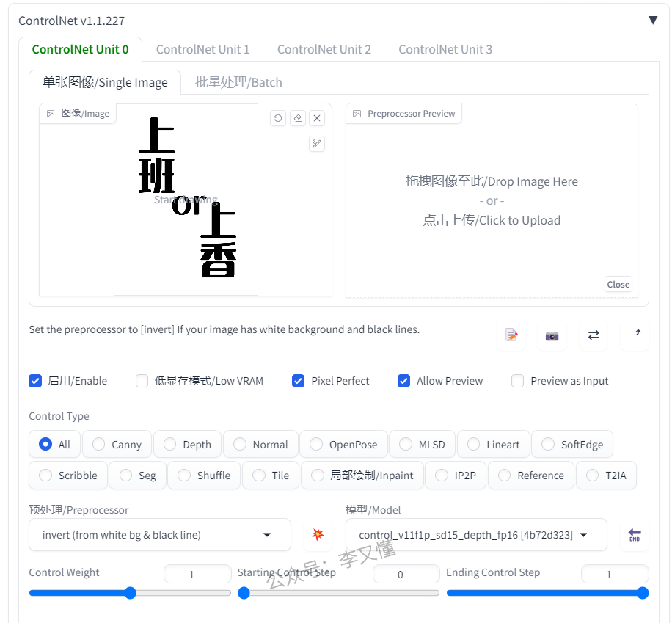
Task: Click the Control Weight slider handle
Action: pos(131,593)
